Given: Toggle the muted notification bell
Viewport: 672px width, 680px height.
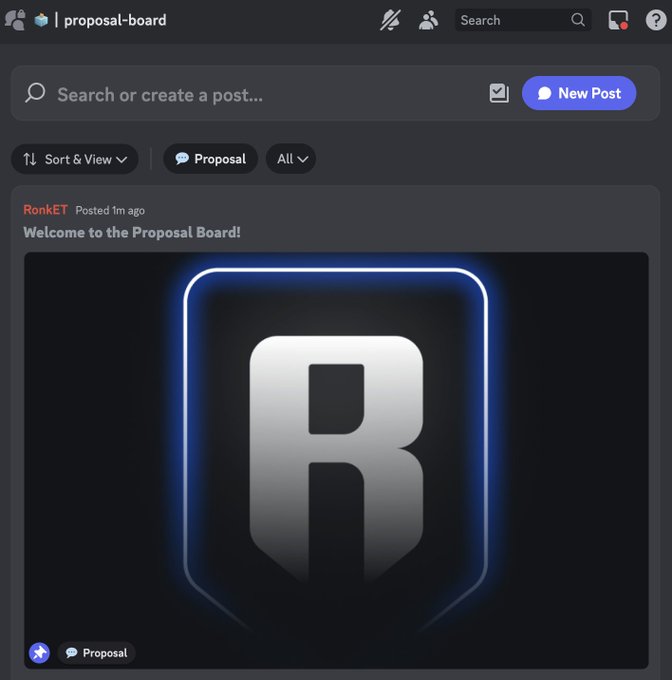Looking at the screenshot, I should (x=390, y=20).
